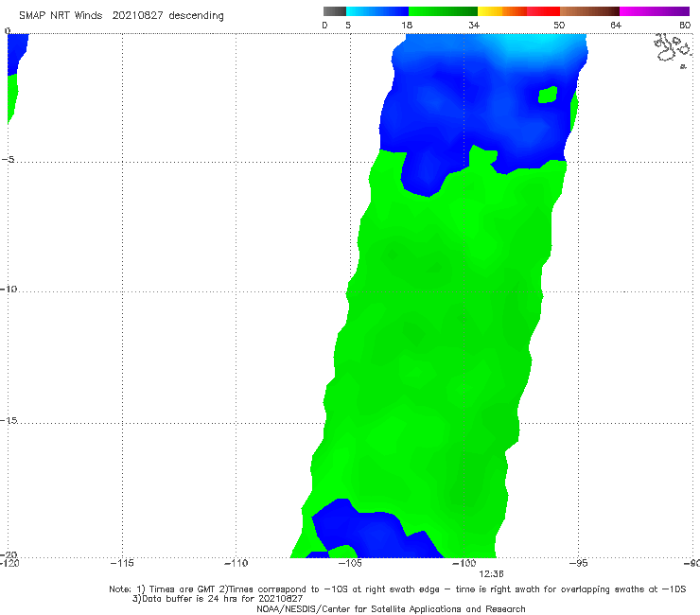Click the green segment of color bar
This screenshot has height=615, width=700.
(443, 11)
